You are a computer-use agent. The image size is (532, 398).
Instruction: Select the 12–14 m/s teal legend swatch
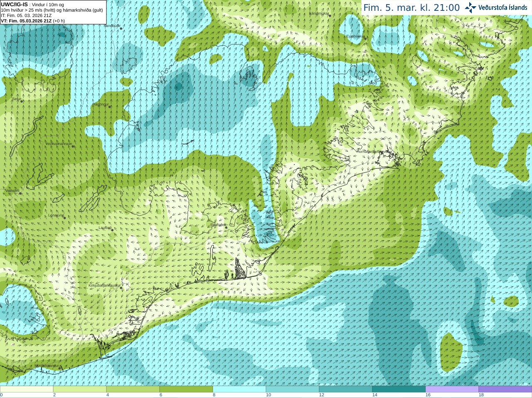(x=346, y=389)
